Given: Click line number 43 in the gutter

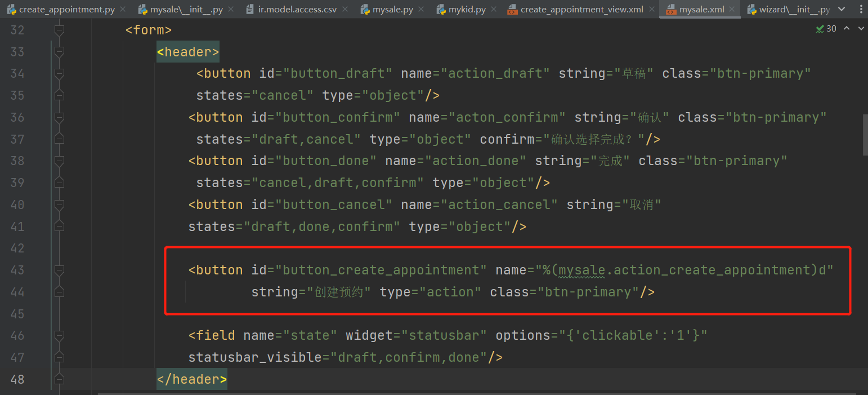Looking at the screenshot, I should coord(17,270).
